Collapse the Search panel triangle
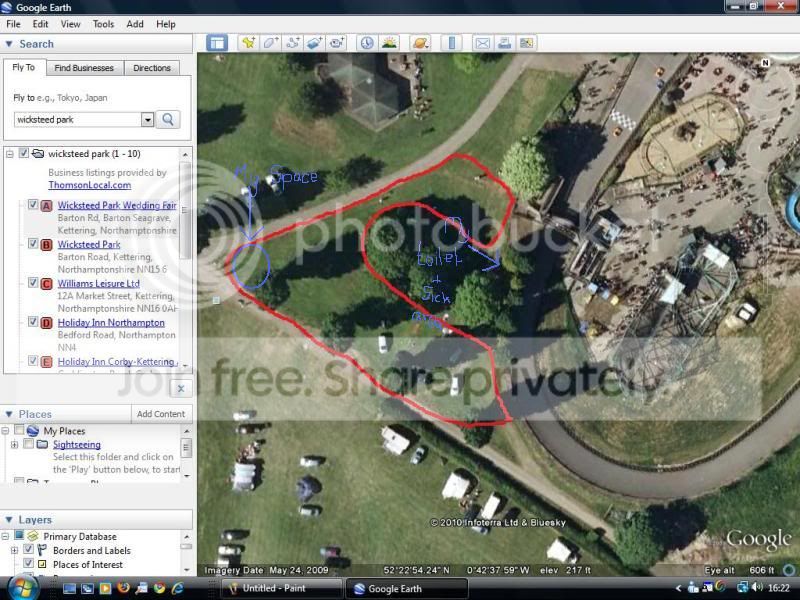This screenshot has height=600, width=800. point(9,44)
